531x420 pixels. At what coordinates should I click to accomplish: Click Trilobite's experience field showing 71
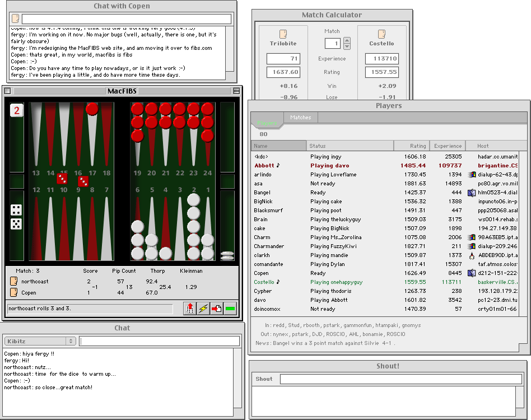283,59
